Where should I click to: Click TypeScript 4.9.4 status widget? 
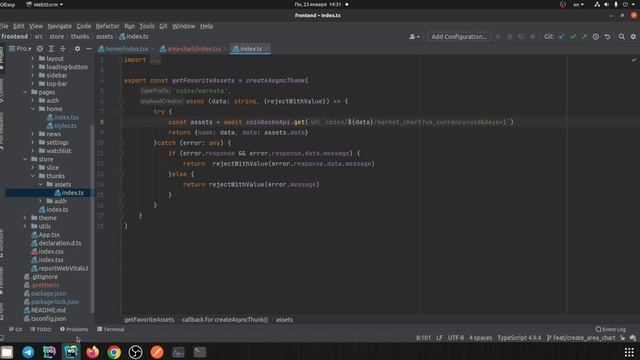519,338
